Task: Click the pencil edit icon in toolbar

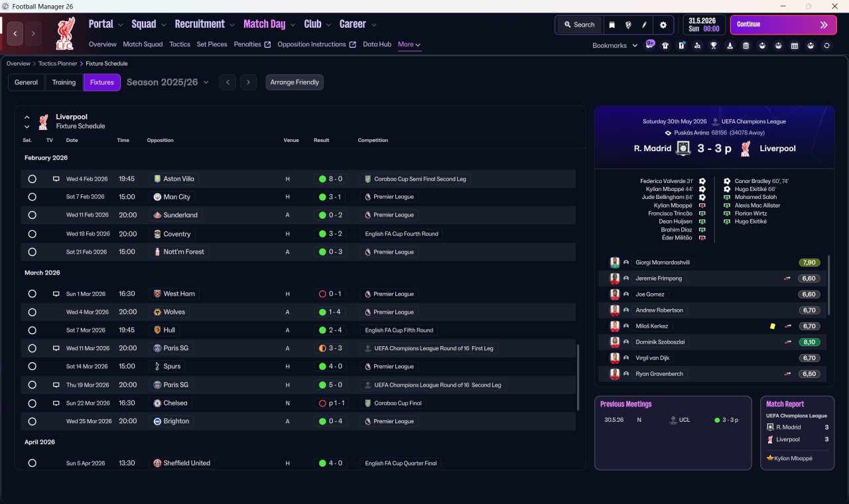Action: pos(644,25)
